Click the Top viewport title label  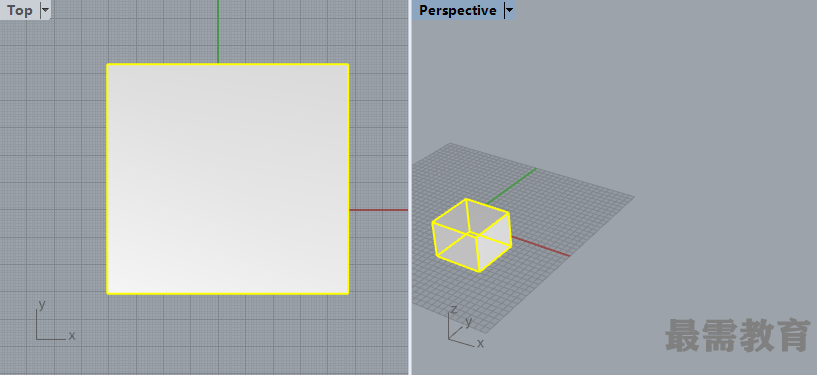(19, 10)
